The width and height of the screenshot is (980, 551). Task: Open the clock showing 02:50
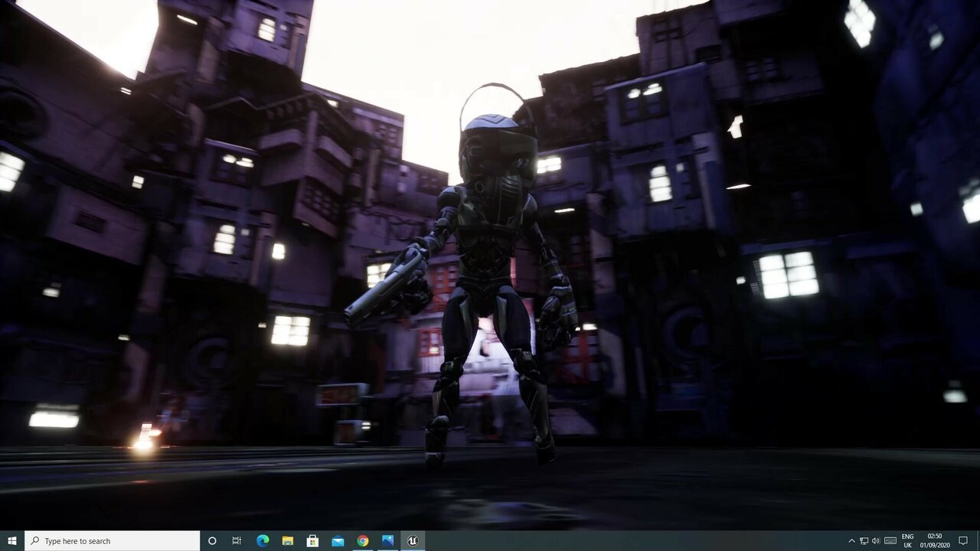pyautogui.click(x=935, y=541)
